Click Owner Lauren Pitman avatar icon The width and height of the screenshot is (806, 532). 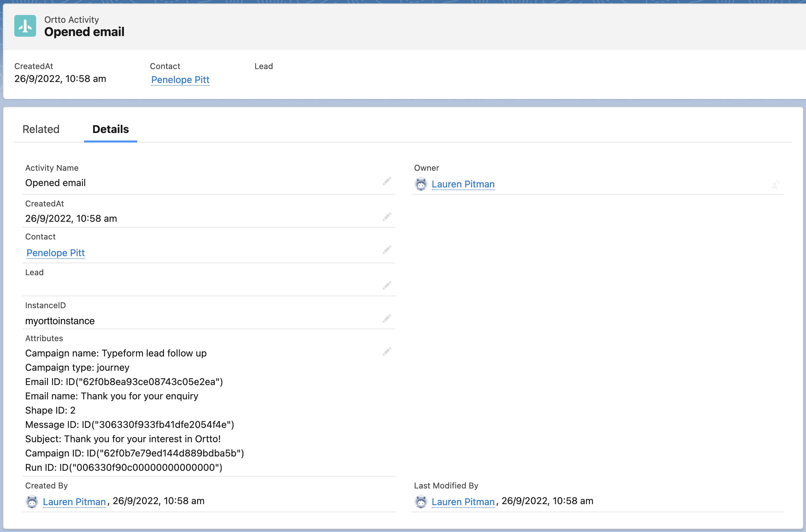pos(421,184)
